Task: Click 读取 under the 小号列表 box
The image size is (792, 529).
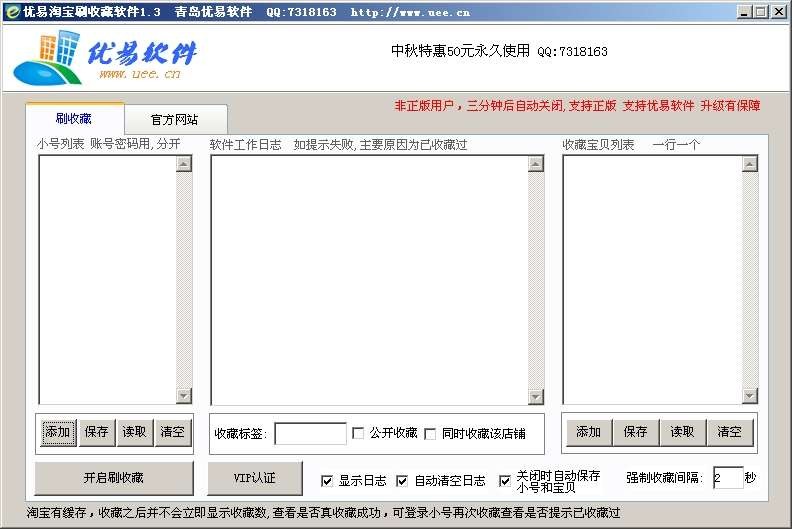Action: point(134,432)
